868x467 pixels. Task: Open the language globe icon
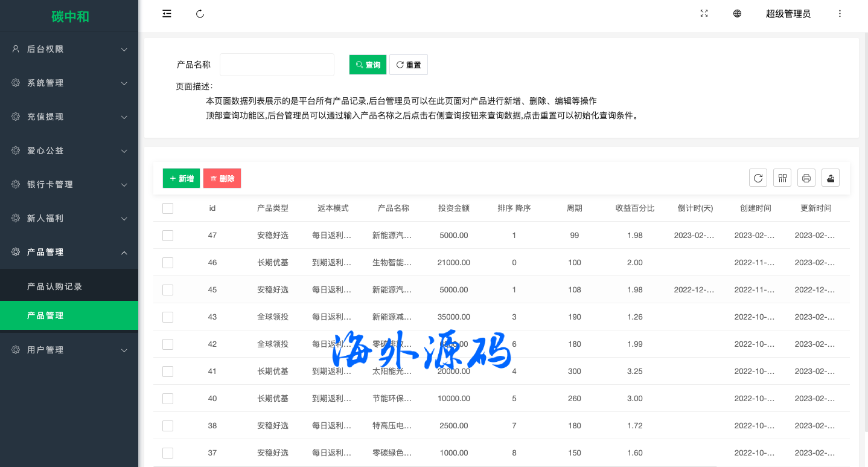tap(737, 14)
